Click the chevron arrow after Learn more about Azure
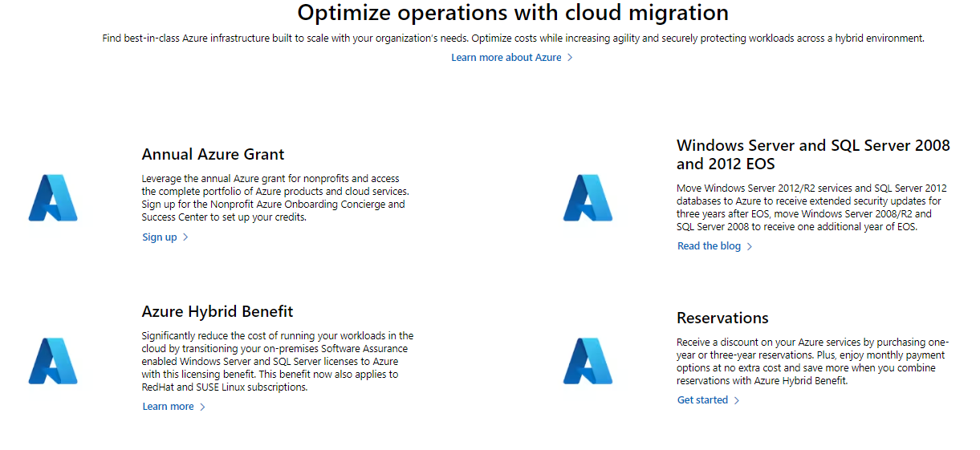This screenshot has height=450, width=980. coord(570,58)
